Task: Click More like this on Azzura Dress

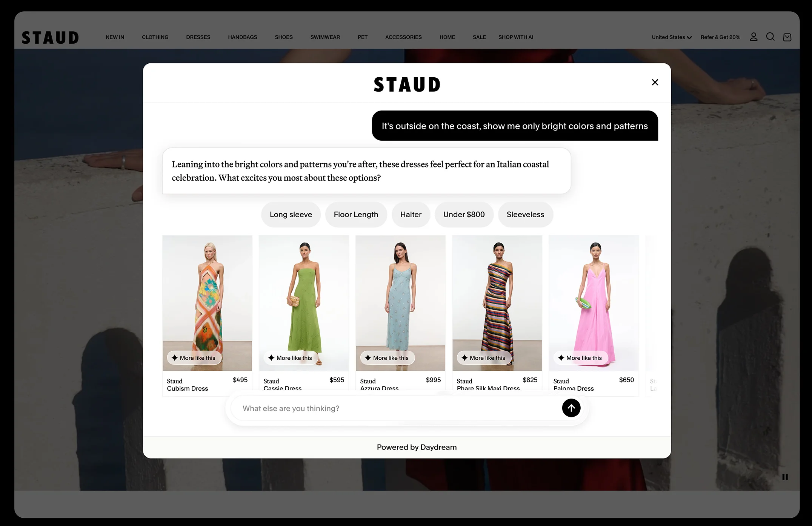Action: coord(387,358)
